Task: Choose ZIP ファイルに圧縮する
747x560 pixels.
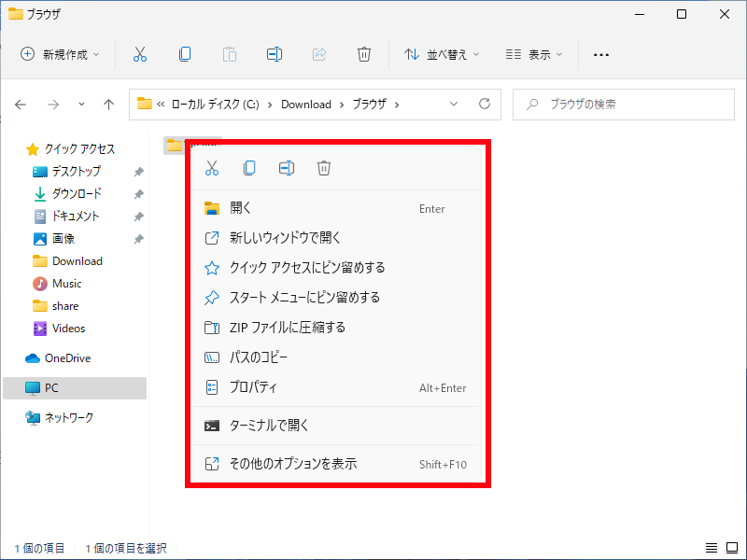Action: pos(336,328)
